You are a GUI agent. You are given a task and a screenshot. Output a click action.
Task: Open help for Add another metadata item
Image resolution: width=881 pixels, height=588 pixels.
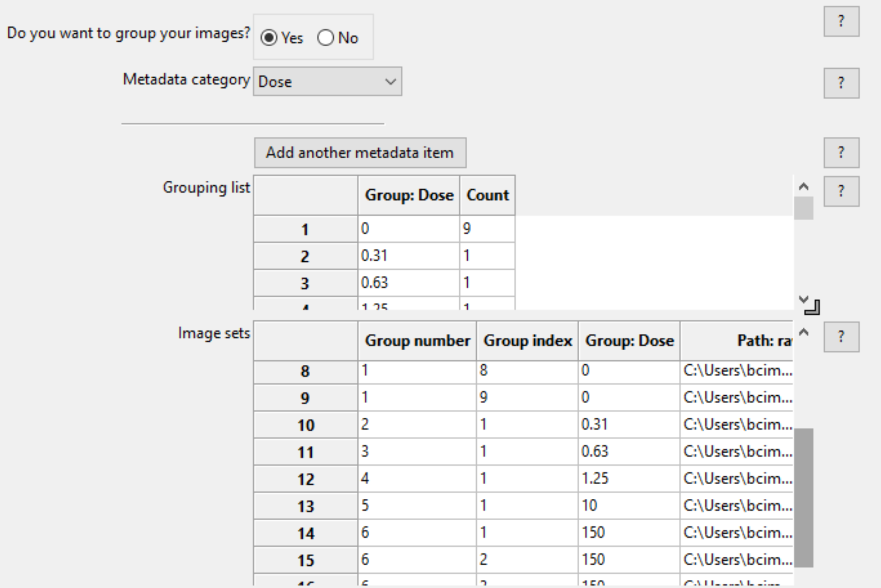tap(841, 152)
